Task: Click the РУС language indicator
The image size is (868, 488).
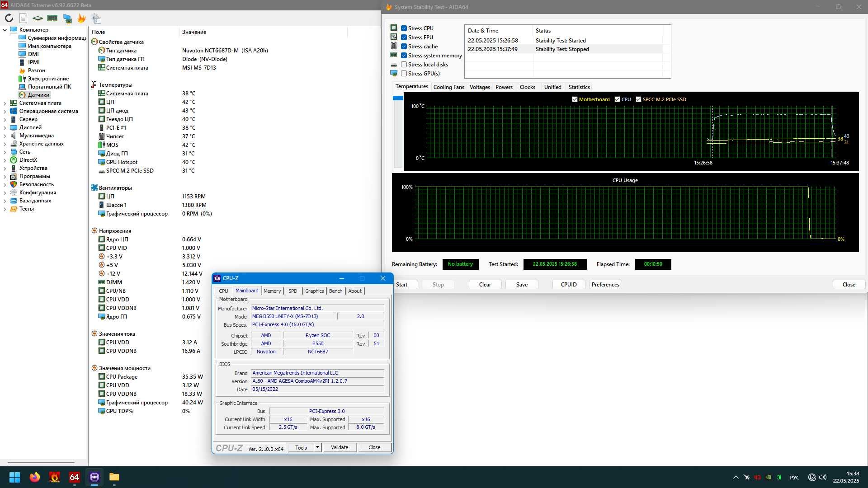Action: pyautogui.click(x=794, y=478)
